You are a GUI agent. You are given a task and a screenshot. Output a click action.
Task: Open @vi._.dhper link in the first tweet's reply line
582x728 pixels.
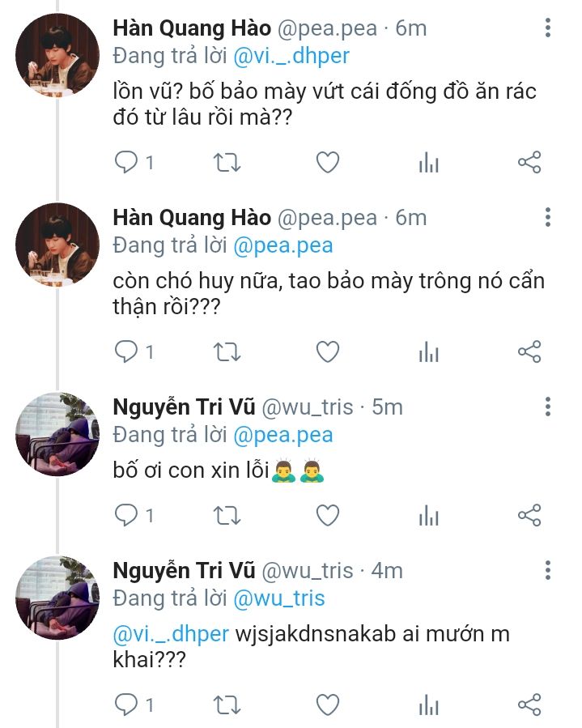(x=291, y=57)
